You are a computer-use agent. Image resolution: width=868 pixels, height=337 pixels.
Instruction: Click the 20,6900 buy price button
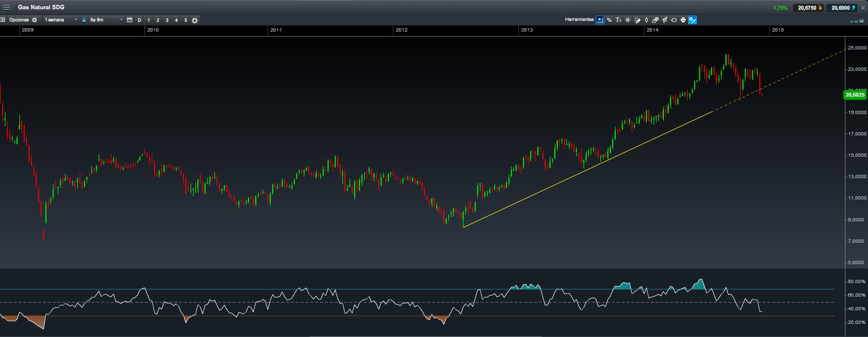click(842, 8)
